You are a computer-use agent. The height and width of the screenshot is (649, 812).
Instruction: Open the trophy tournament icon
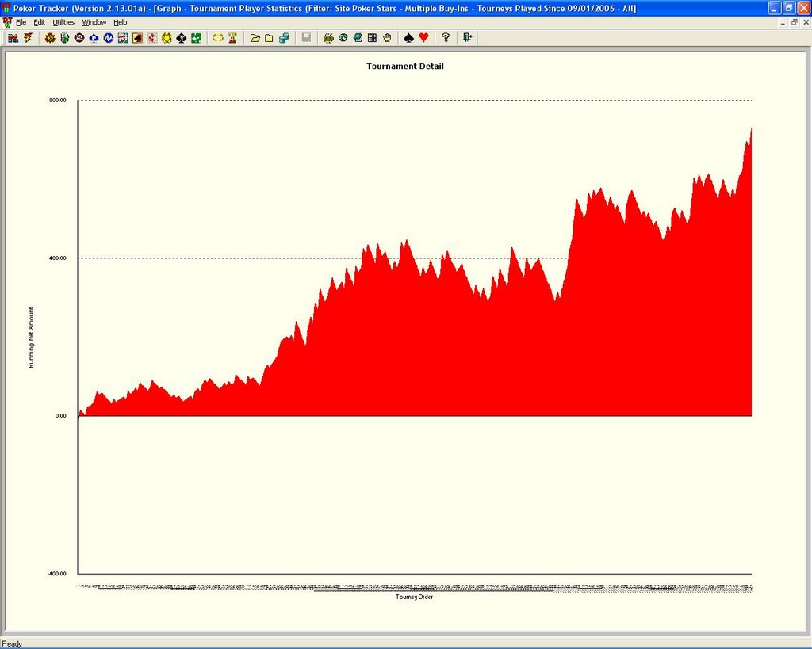coord(232,38)
